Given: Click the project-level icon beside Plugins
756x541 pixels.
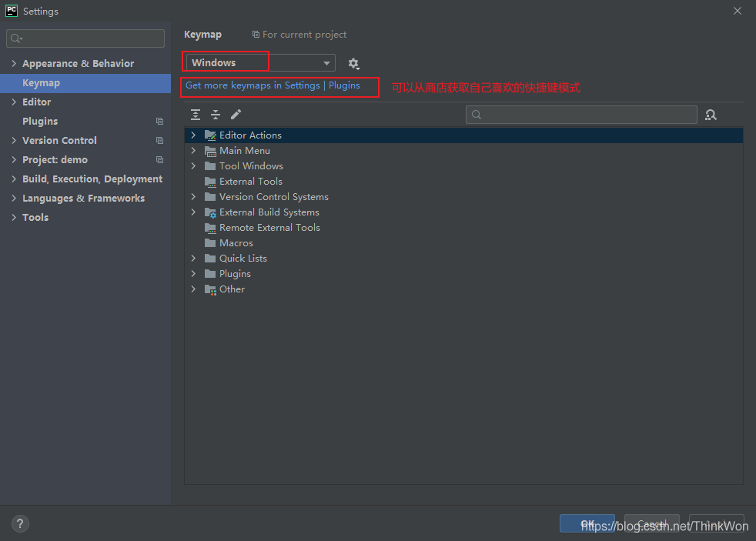Looking at the screenshot, I should click(x=159, y=122).
